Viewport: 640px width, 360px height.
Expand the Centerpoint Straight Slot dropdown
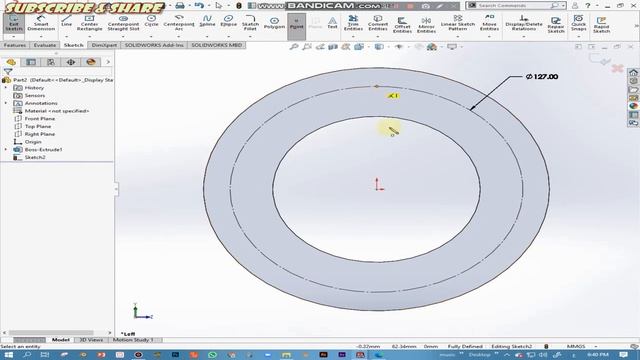click(x=123, y=37)
